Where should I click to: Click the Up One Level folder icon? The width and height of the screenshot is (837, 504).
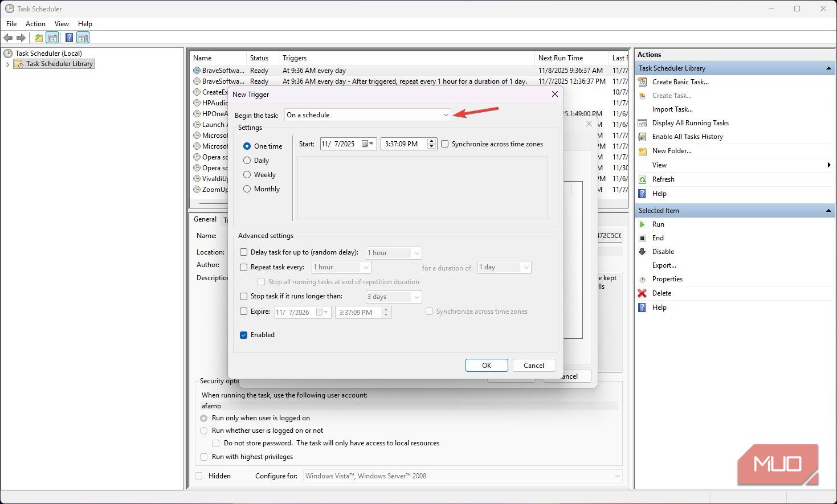pyautogui.click(x=38, y=38)
